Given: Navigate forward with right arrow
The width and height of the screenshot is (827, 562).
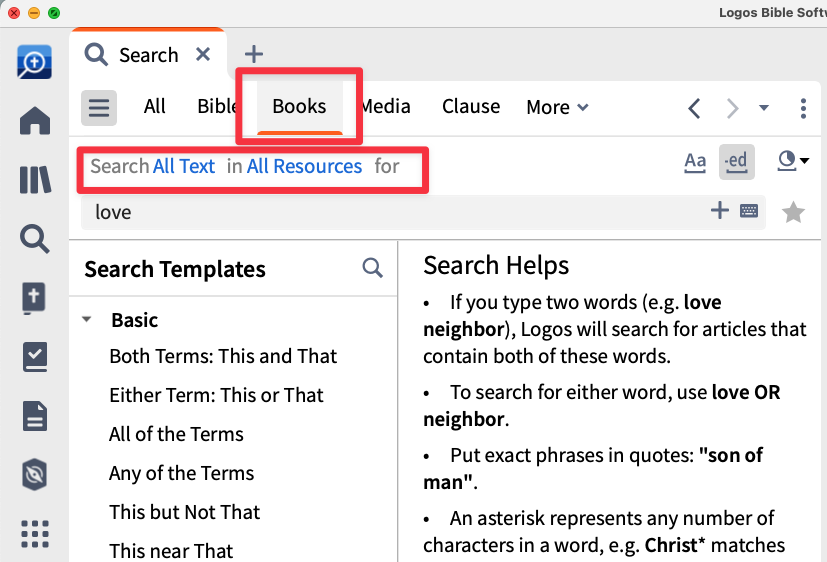Looking at the screenshot, I should click(x=732, y=109).
